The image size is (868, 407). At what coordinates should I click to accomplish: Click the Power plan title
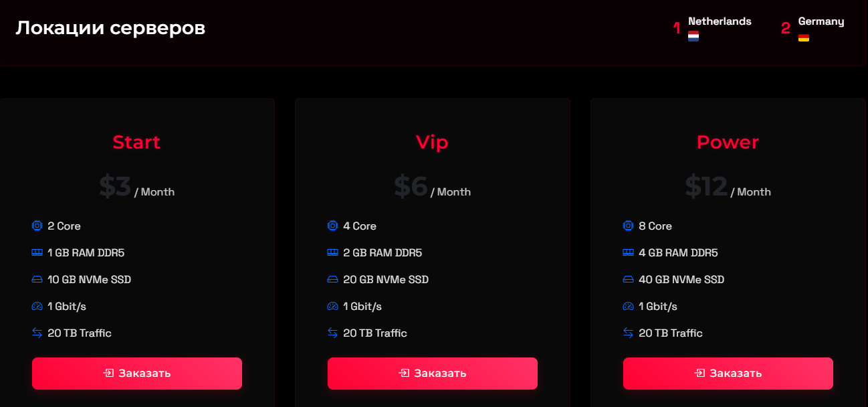pyautogui.click(x=728, y=142)
